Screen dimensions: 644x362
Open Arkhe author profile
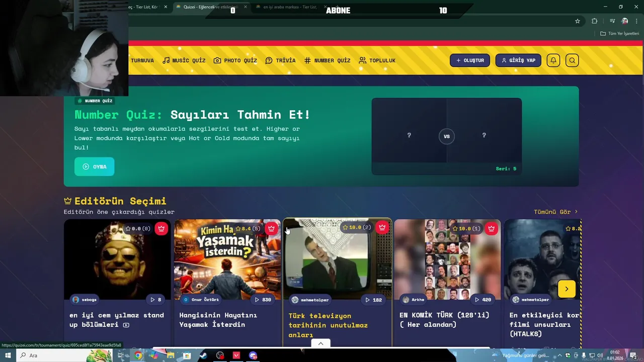click(414, 300)
